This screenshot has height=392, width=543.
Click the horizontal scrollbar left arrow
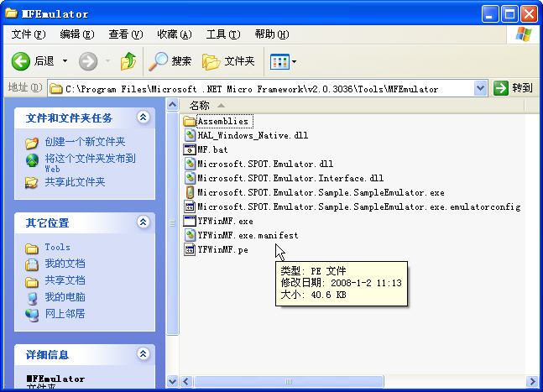coord(185,382)
